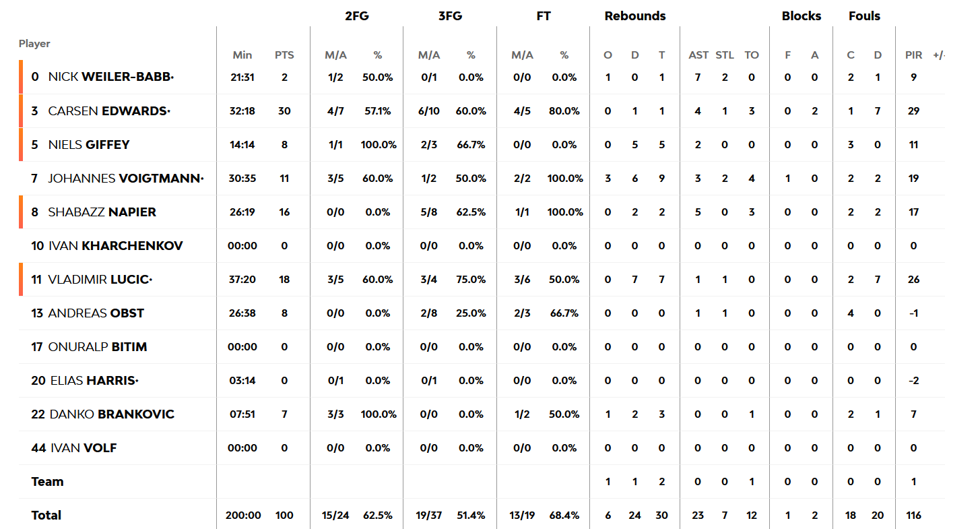Select the Fouls group header
Image resolution: width=980 pixels, height=529 pixels.
864,16
